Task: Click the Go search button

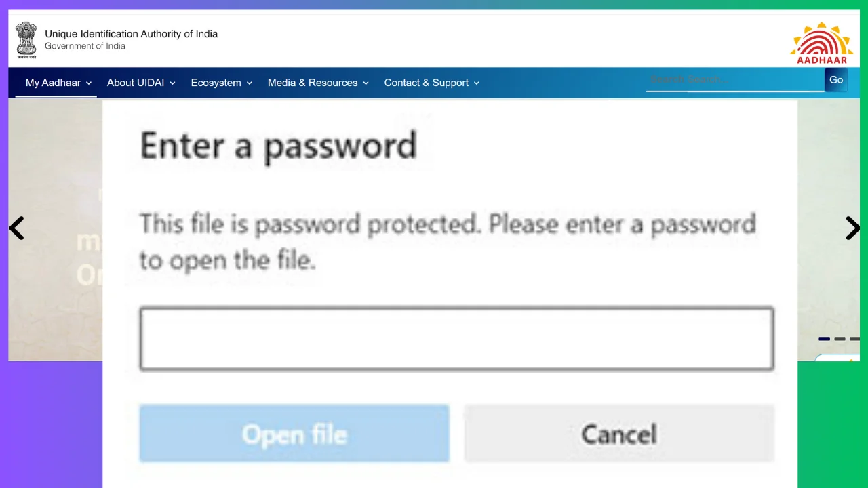Action: 836,80
